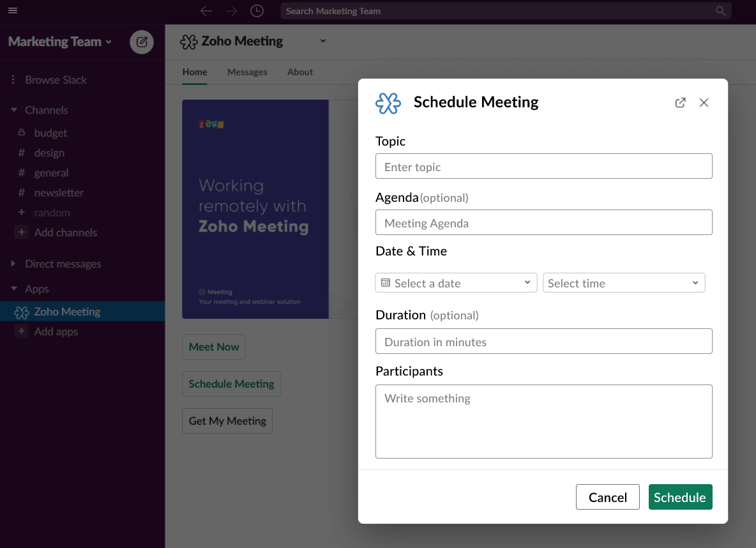Viewport: 756px width, 548px height.
Task: Confirm with the Schedule button
Action: 680,497
